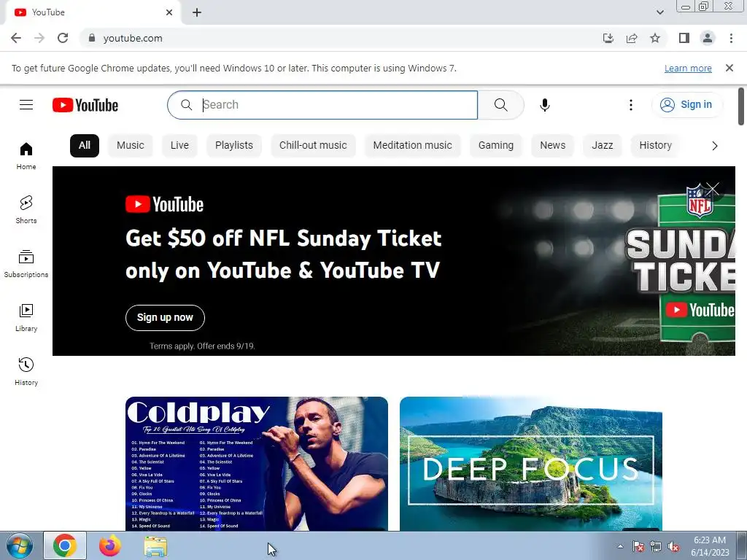The image size is (747, 560).
Task: Select the Live filter chip
Action: click(x=179, y=146)
